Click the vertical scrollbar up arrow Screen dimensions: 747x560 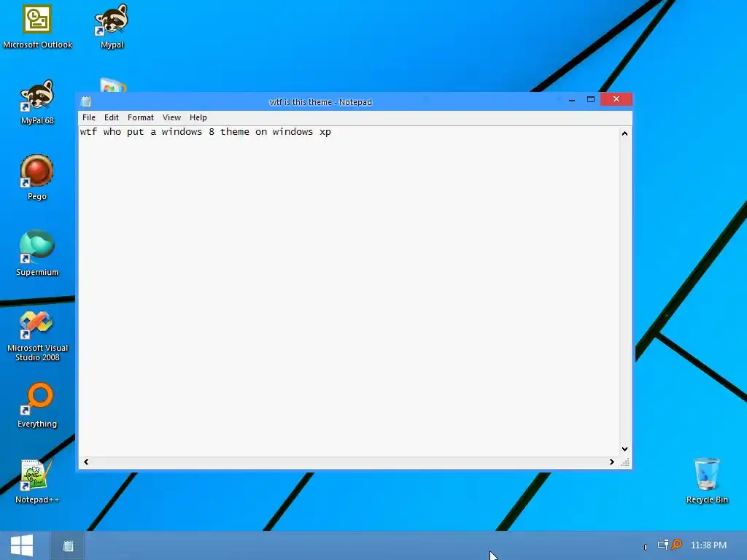pyautogui.click(x=624, y=134)
